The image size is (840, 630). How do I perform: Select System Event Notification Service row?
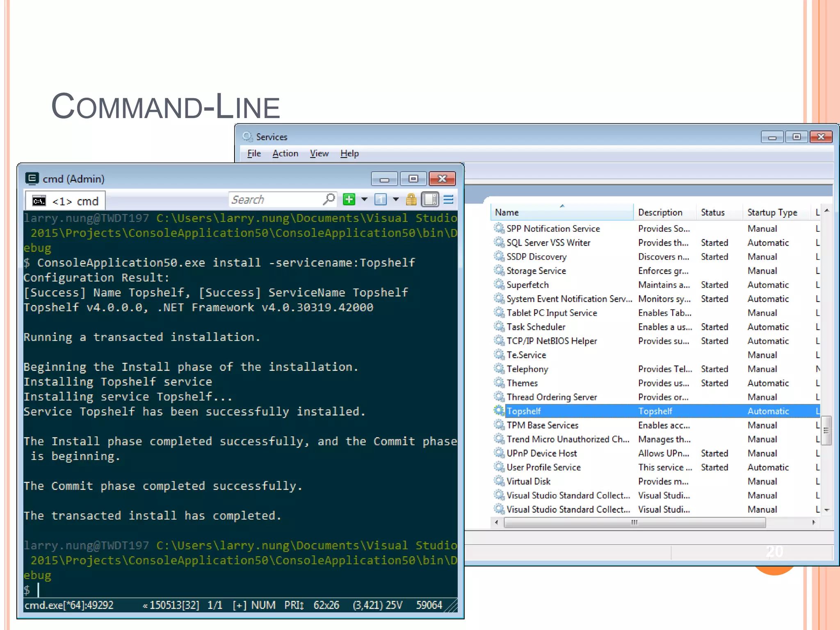pyautogui.click(x=655, y=299)
